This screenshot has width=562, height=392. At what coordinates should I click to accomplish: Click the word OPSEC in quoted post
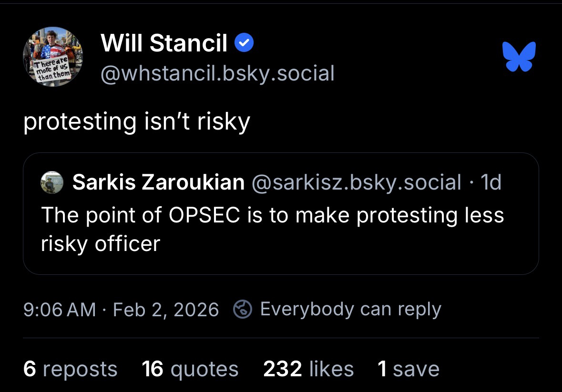(205, 215)
